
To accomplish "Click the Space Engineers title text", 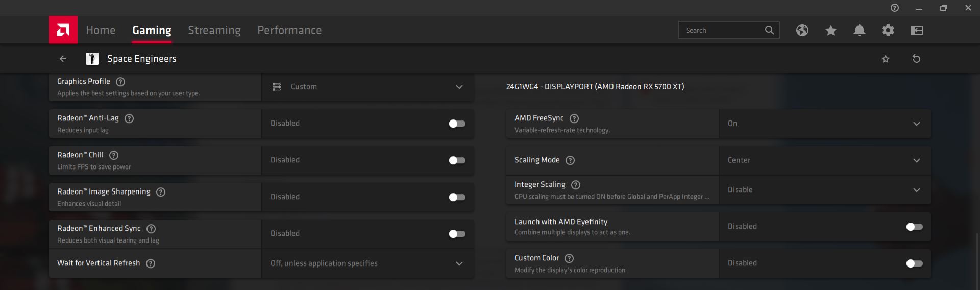I will [x=142, y=59].
